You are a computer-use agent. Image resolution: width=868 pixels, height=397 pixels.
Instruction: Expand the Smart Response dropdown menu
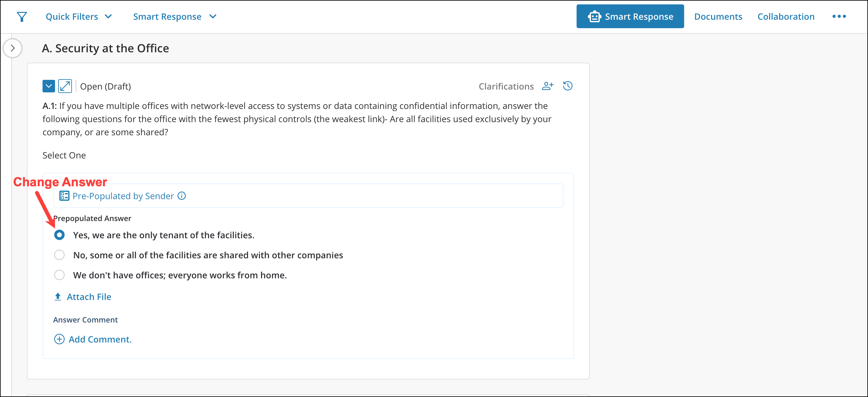174,17
